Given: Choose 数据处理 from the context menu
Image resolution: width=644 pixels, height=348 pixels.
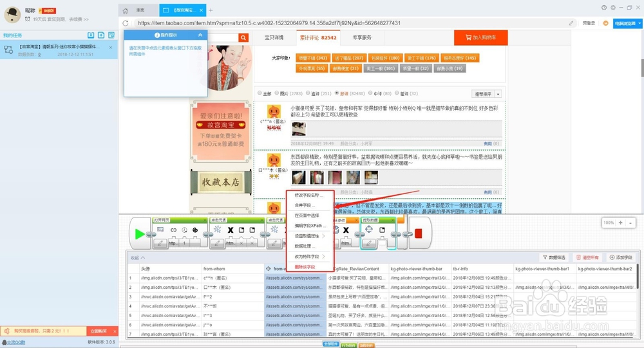Looking at the screenshot, I should coord(305,246).
